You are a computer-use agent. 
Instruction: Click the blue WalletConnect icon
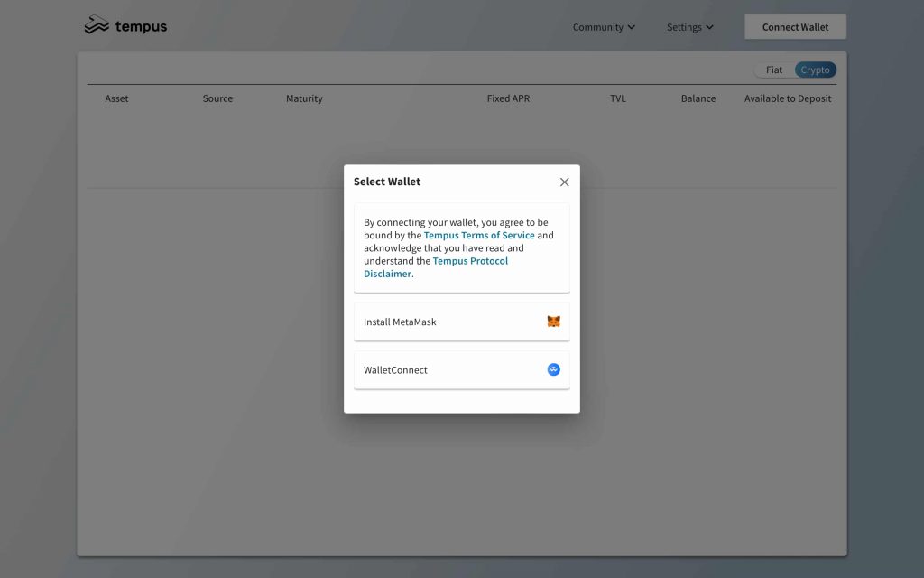click(553, 369)
